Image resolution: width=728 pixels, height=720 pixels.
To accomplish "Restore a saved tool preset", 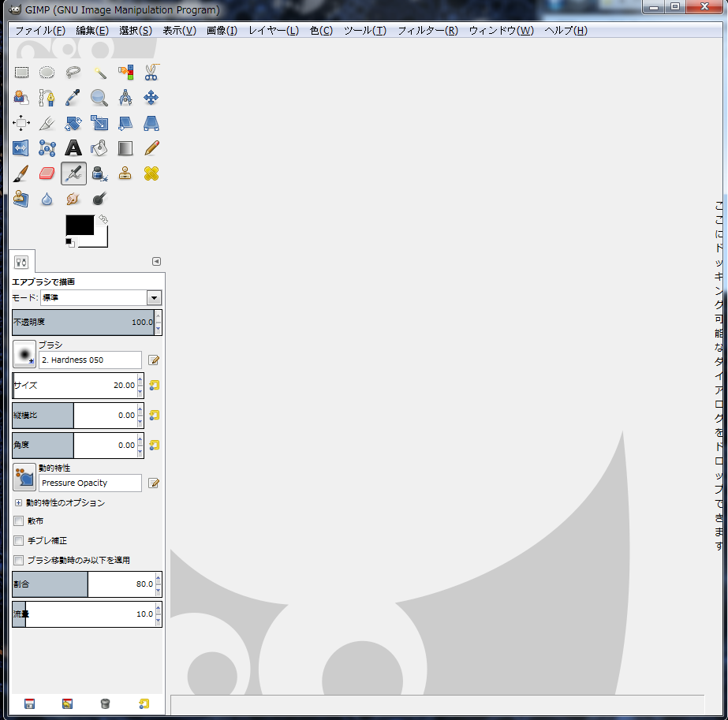I will [x=67, y=703].
